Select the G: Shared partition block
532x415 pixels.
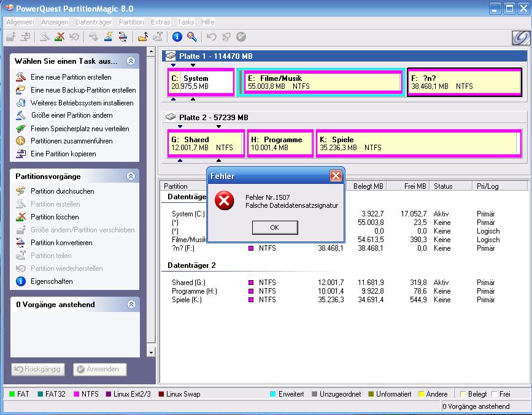point(206,143)
